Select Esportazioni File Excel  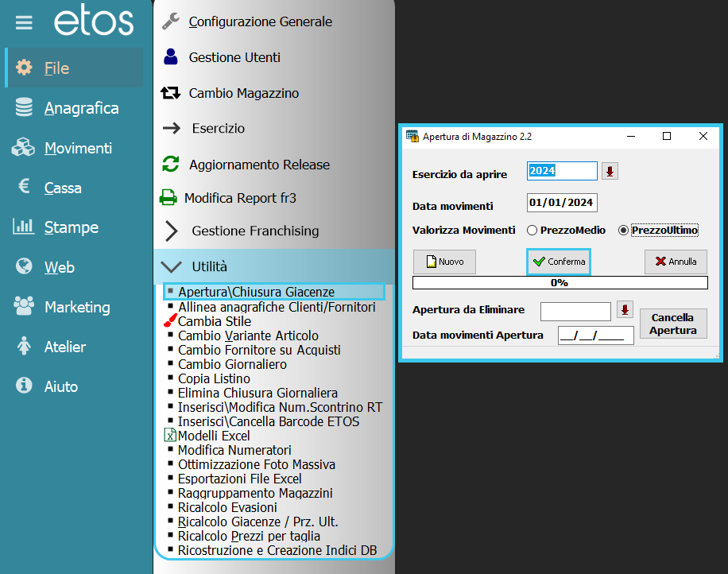pos(239,479)
